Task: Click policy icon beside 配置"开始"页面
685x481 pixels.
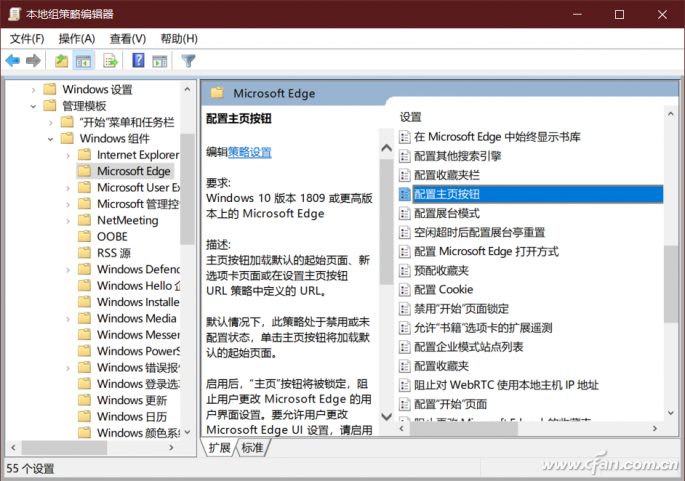Action: click(405, 404)
